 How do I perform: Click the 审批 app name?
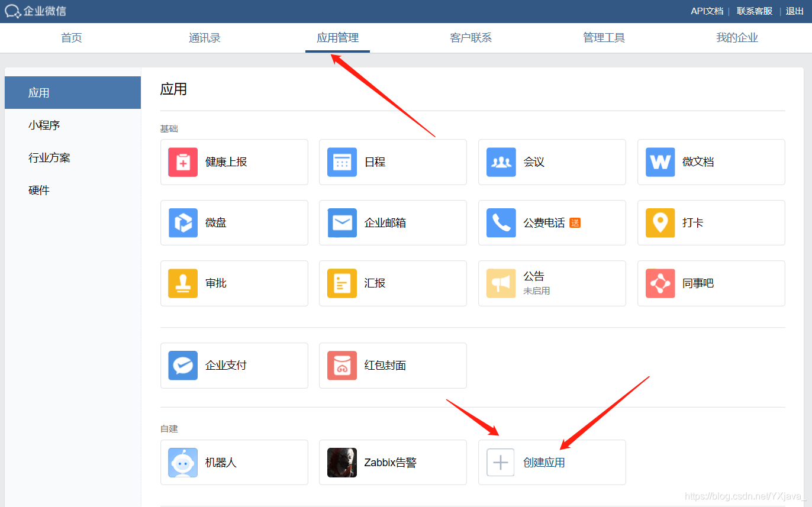coord(216,283)
